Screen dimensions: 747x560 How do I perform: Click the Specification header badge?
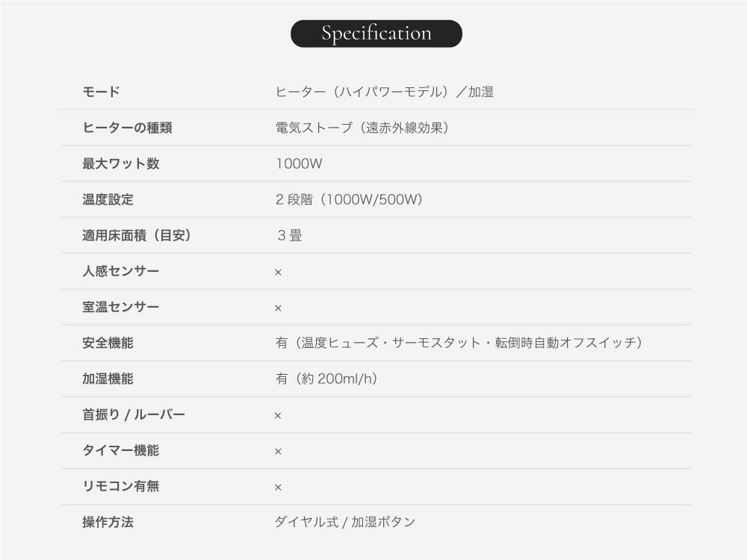(x=376, y=34)
